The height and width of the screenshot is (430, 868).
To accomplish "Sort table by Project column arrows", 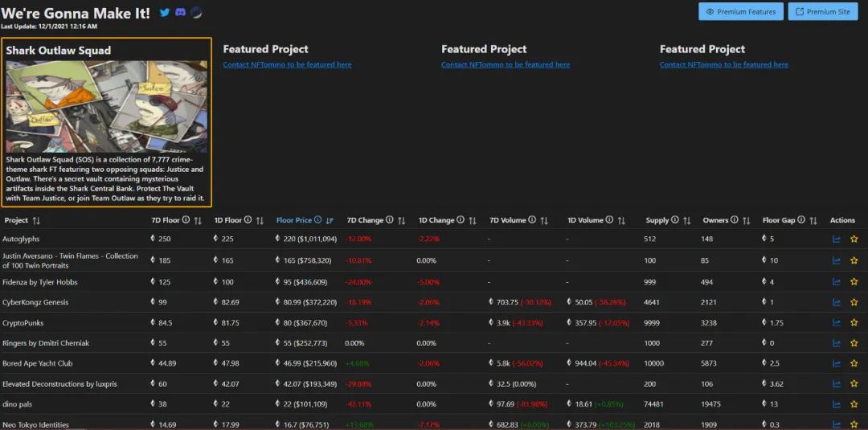I will pos(36,221).
